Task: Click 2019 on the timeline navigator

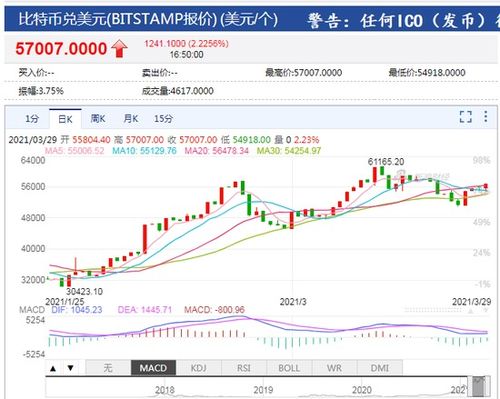Action: point(263,390)
